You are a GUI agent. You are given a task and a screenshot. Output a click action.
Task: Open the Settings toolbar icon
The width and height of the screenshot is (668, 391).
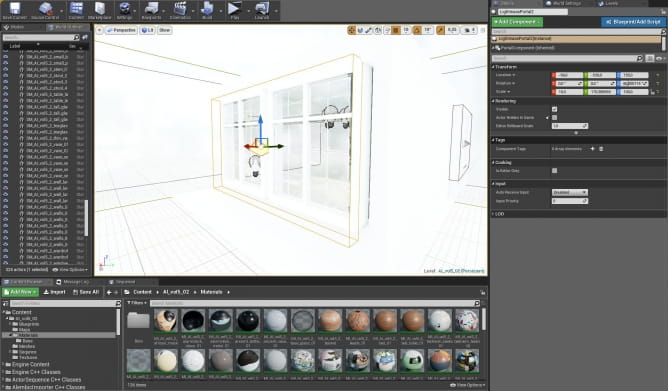point(124,10)
